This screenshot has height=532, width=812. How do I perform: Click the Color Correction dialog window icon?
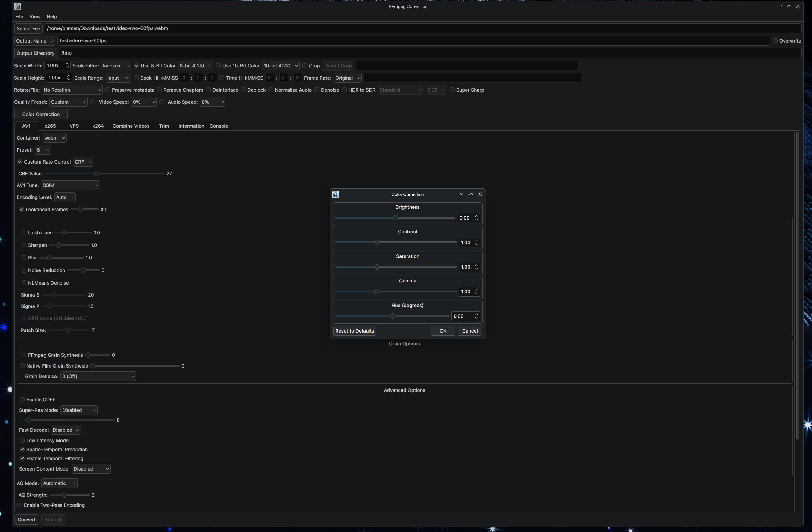(x=335, y=194)
